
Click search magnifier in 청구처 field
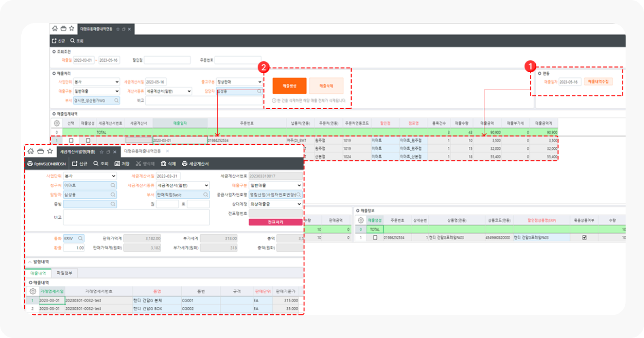tap(113, 185)
